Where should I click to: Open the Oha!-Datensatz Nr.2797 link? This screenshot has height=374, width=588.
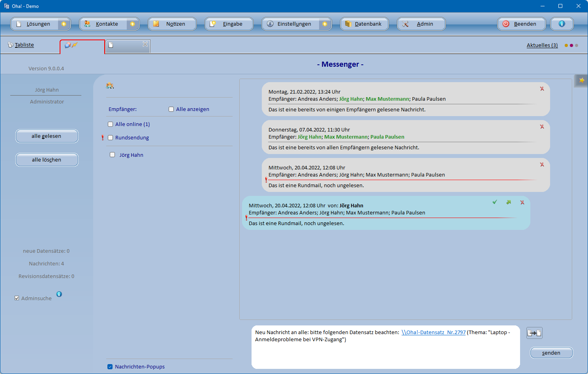(x=433, y=333)
